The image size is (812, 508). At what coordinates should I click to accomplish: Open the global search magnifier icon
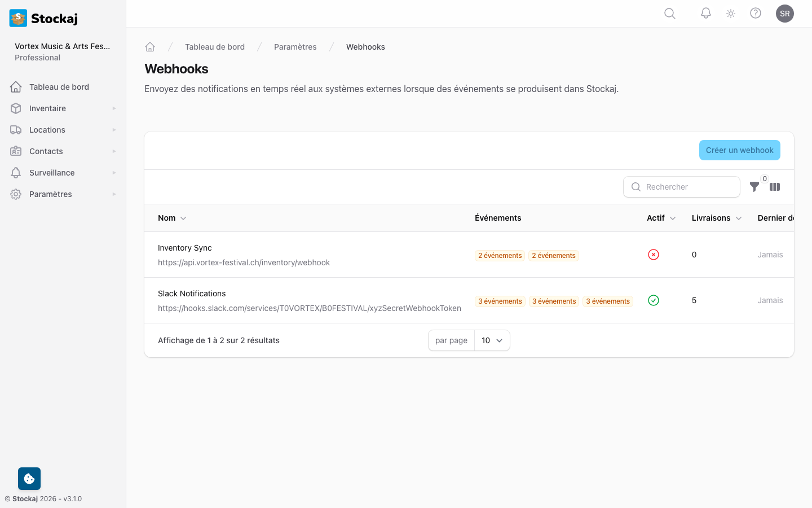[669, 13]
